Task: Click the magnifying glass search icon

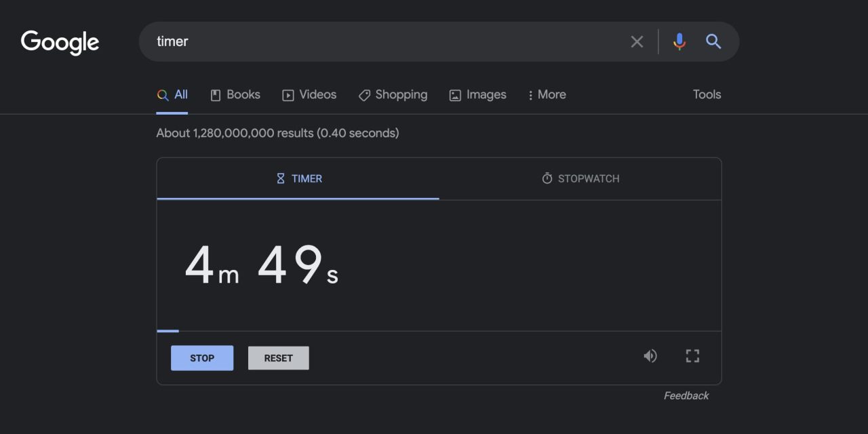Action: 713,42
